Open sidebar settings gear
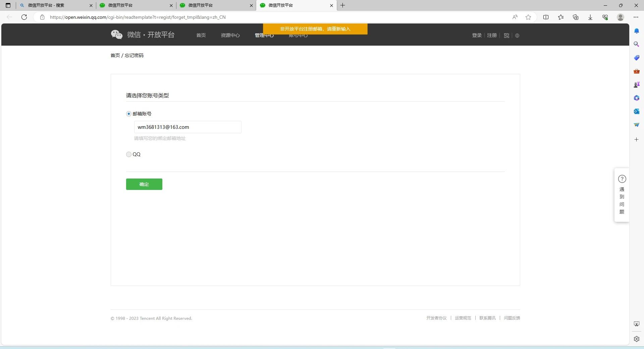 (637, 339)
